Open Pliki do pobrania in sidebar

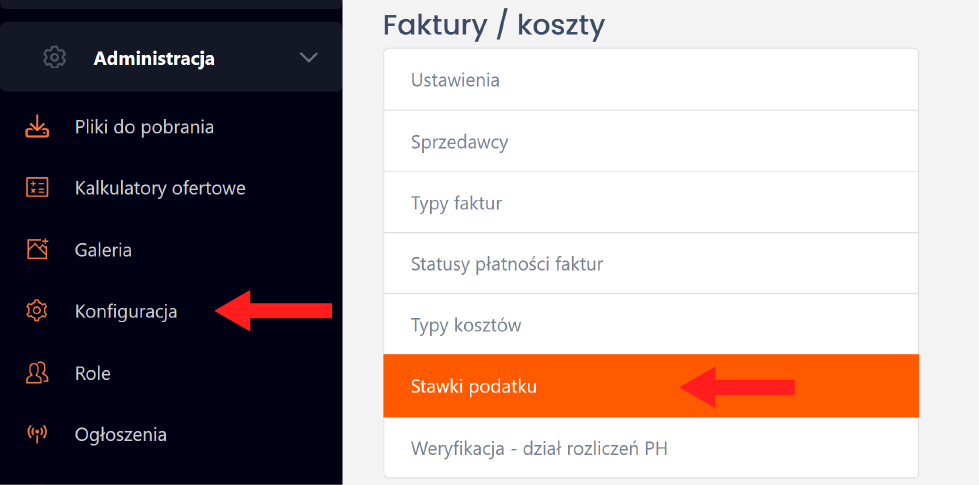(x=144, y=127)
